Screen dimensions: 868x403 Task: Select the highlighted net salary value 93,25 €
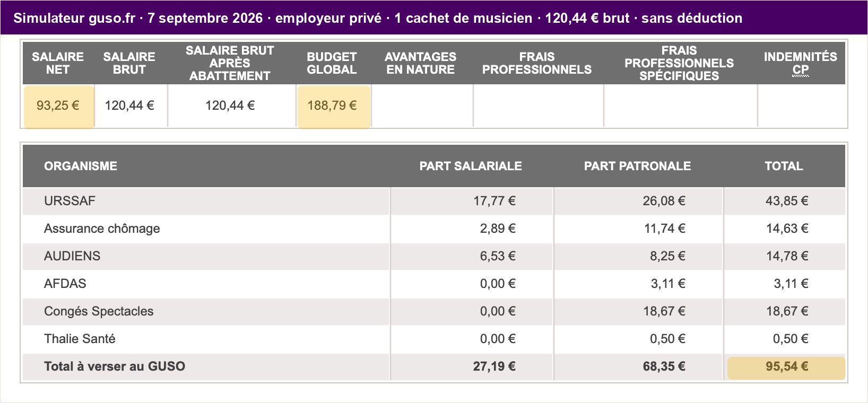[x=58, y=106]
